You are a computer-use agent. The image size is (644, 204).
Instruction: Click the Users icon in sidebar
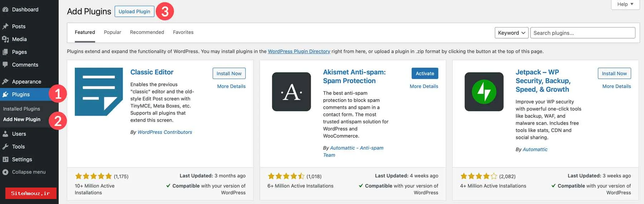coord(5,134)
